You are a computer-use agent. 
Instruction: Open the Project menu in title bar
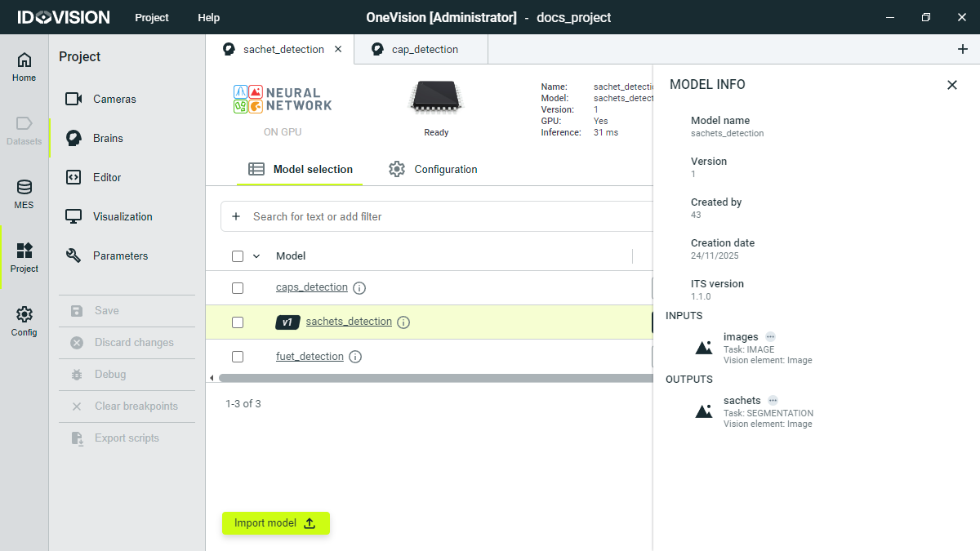coord(152,17)
